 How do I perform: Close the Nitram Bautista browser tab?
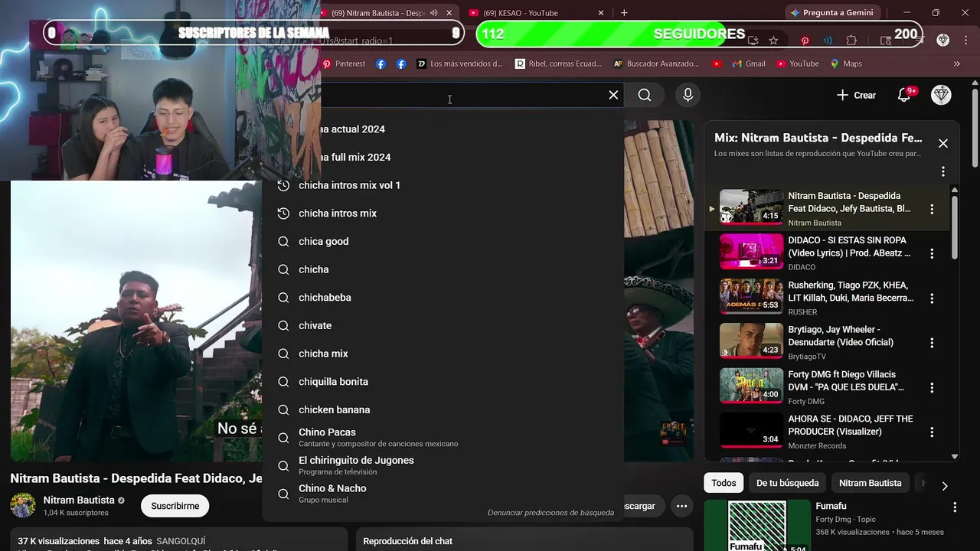click(449, 13)
